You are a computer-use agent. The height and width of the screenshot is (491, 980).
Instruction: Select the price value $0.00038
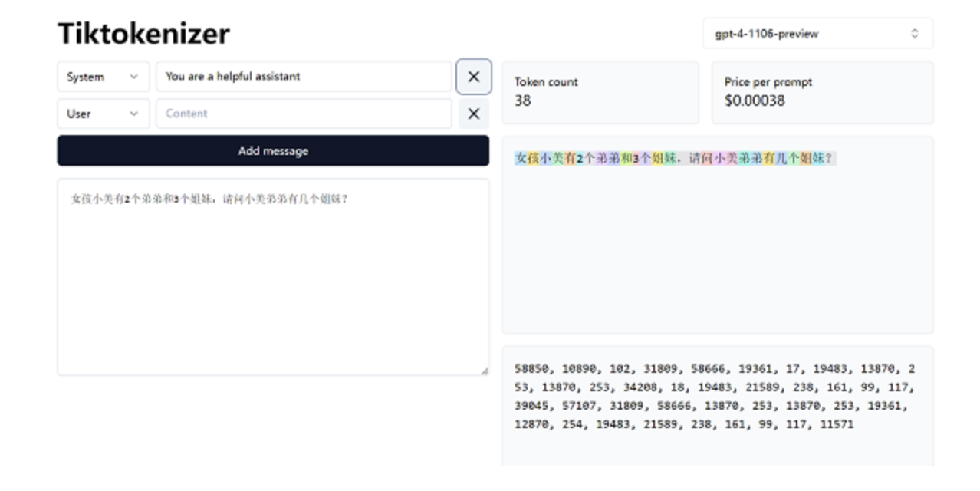point(754,101)
